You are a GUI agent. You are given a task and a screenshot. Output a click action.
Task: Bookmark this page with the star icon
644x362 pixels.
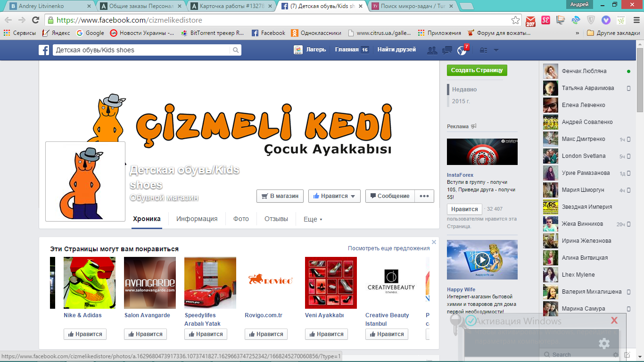pos(515,20)
